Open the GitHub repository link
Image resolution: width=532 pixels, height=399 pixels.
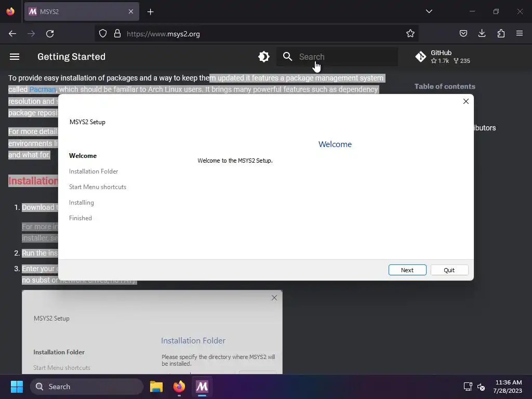443,57
